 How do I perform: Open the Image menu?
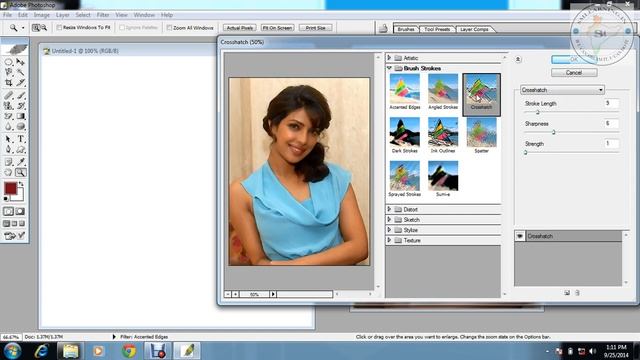point(42,15)
